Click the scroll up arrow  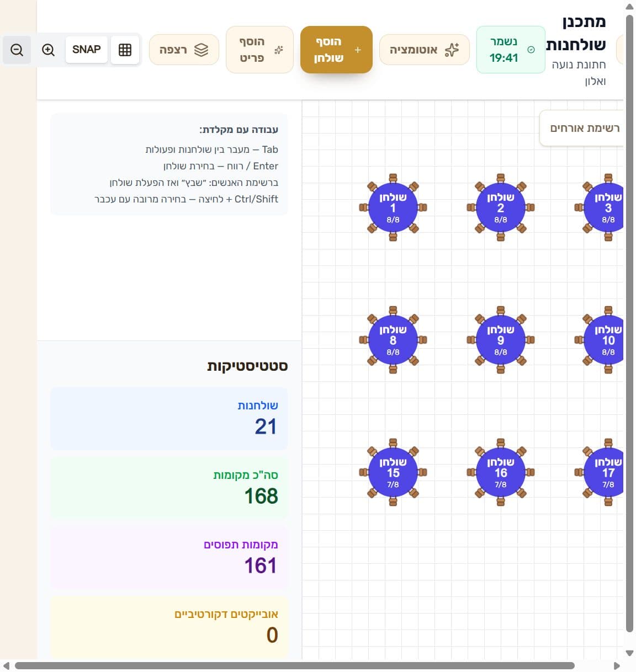pos(629,7)
